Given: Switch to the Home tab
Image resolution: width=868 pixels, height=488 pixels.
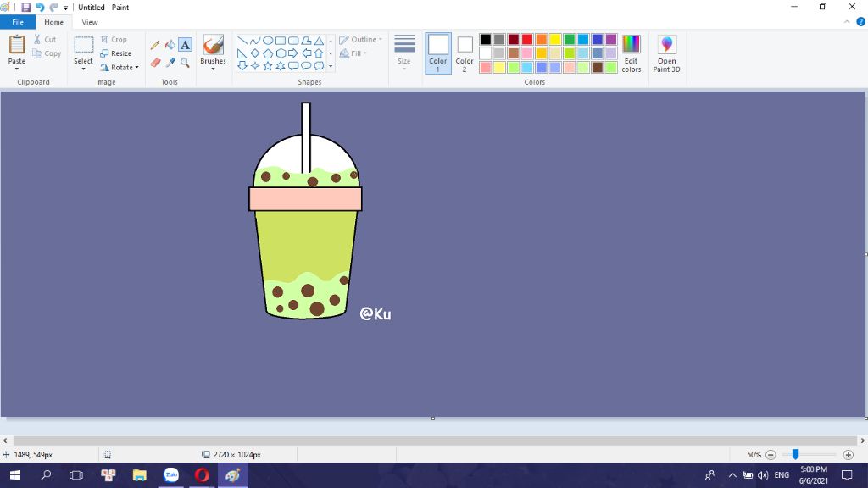Looking at the screenshot, I should point(53,22).
